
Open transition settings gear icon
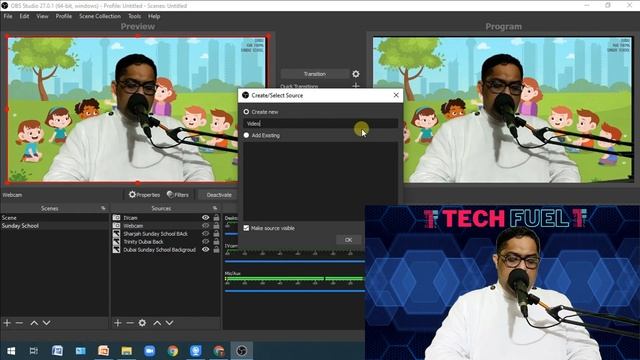(x=356, y=74)
